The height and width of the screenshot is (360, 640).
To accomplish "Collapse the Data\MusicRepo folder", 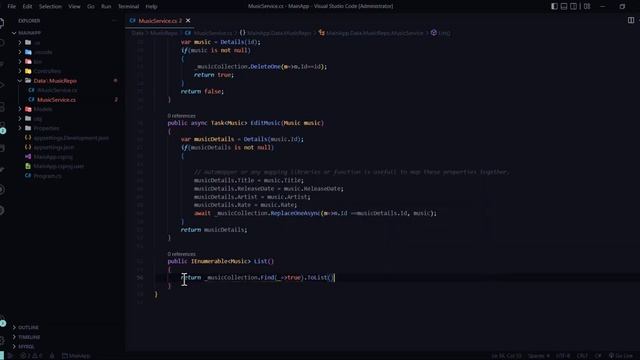I will 61,81.
